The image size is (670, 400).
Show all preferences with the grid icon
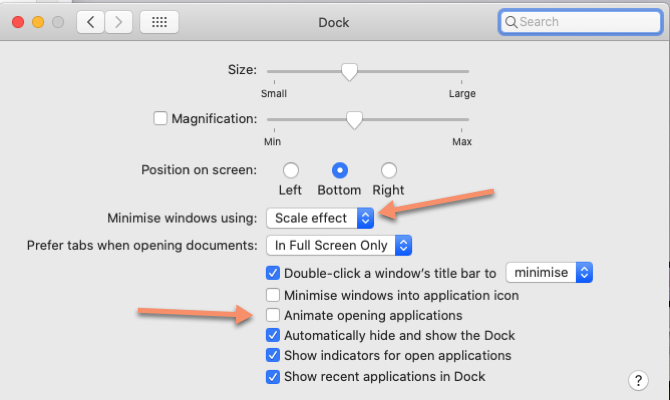[x=159, y=21]
